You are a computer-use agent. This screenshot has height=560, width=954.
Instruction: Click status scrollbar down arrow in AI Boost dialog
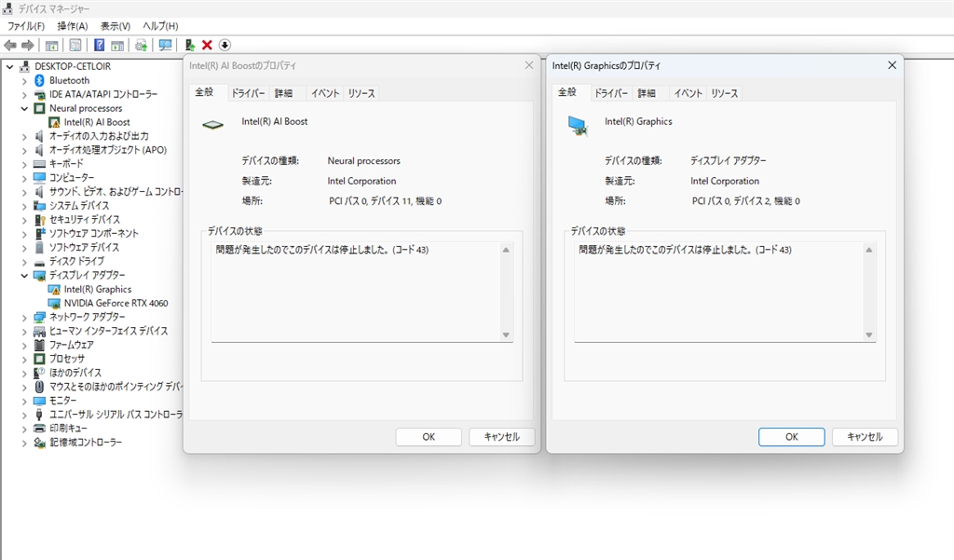(x=506, y=335)
